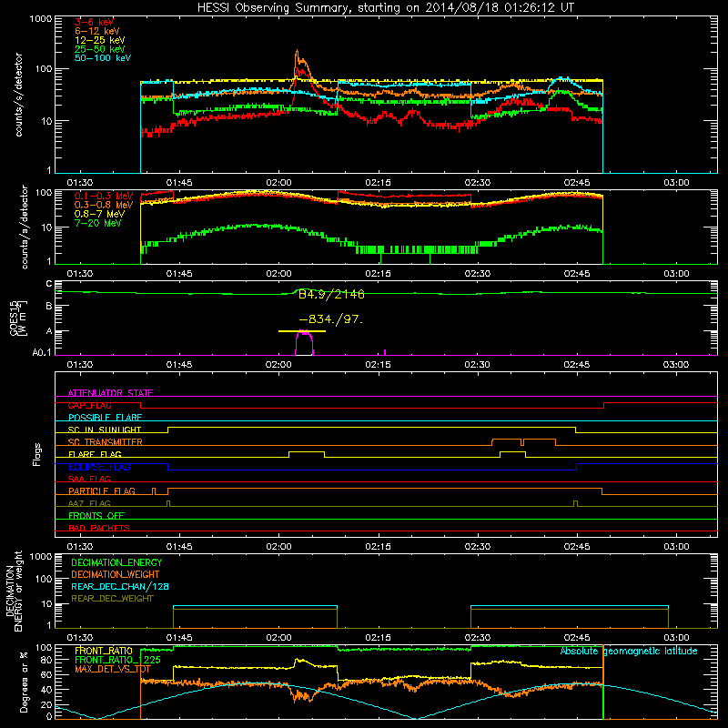Select the AAZ_FLAG label
This screenshot has width=728, height=728.
coord(89,503)
